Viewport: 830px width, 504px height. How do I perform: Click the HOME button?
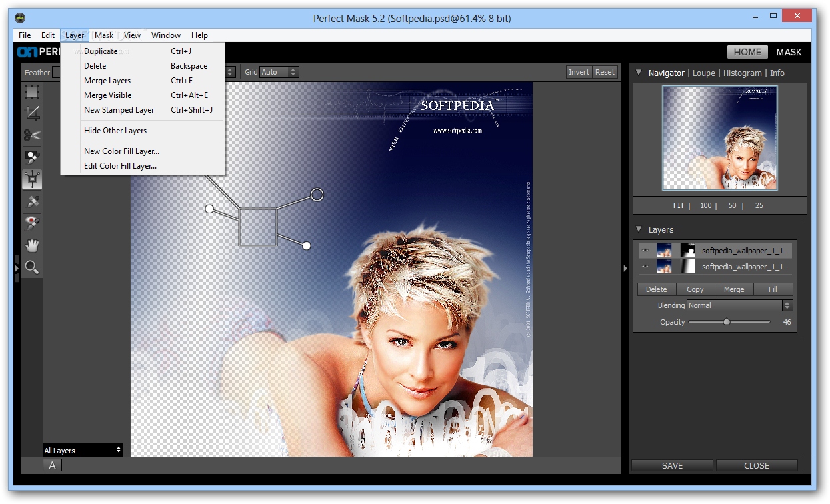(747, 52)
